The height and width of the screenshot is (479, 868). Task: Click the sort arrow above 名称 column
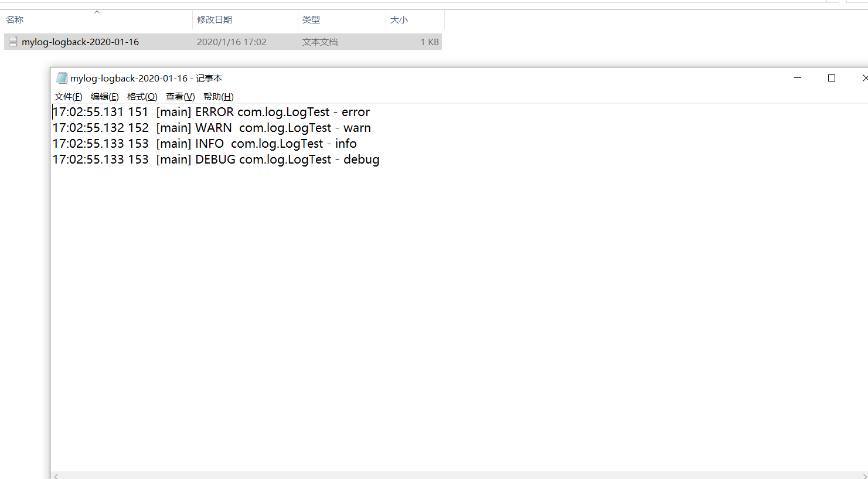97,12
